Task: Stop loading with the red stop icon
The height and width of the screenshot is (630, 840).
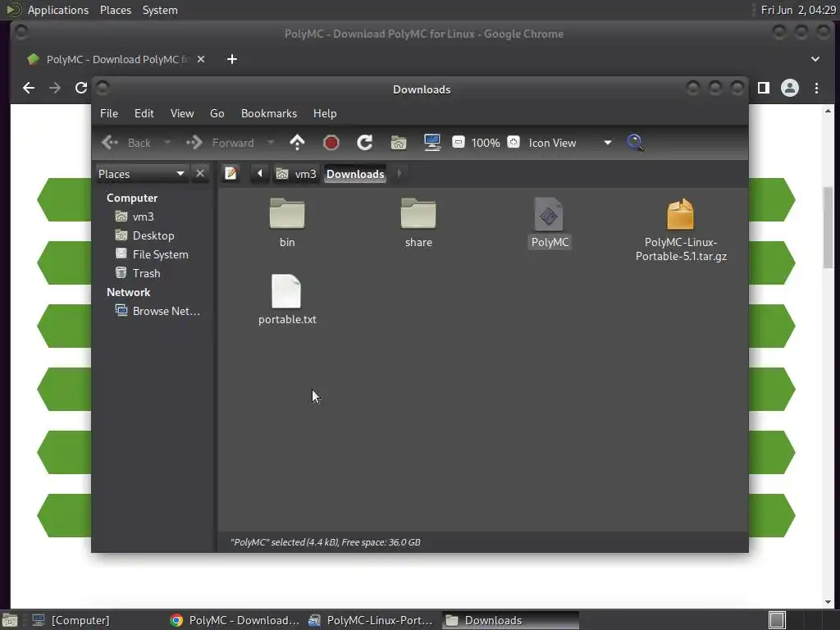Action: [x=331, y=143]
